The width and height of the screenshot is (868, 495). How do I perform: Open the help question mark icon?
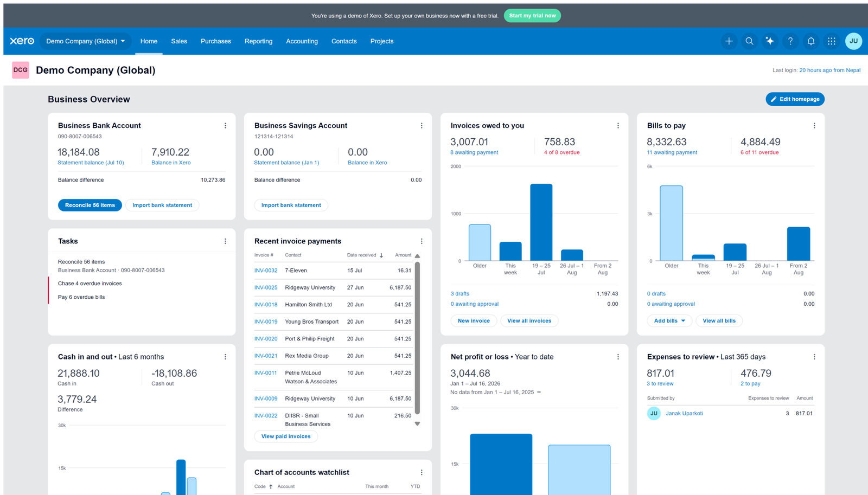coord(790,41)
